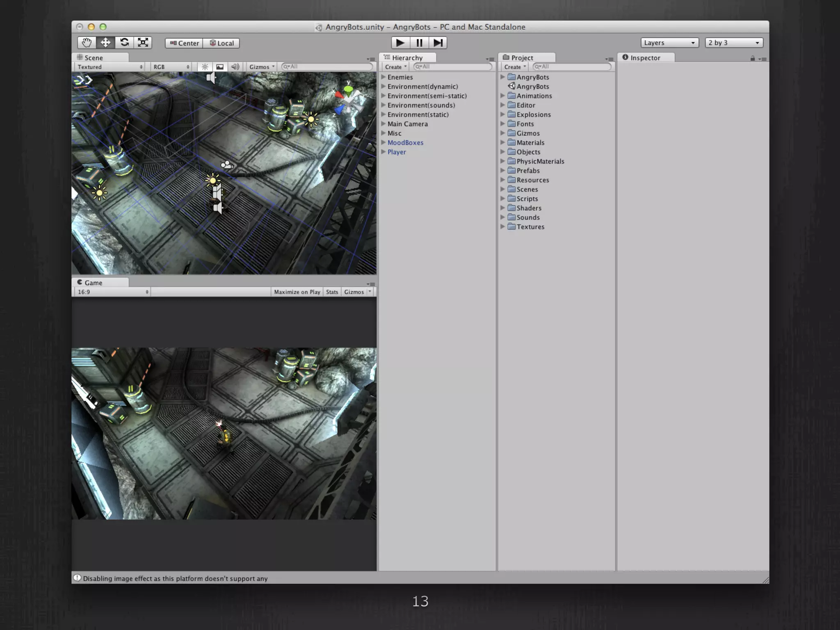Toggle the Center pivot button
The width and height of the screenshot is (840, 630).
point(184,43)
